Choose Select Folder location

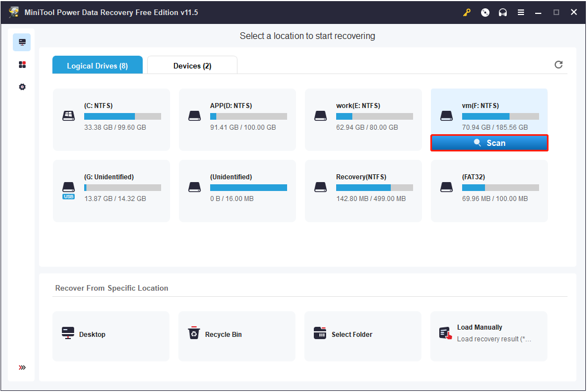[x=363, y=336]
